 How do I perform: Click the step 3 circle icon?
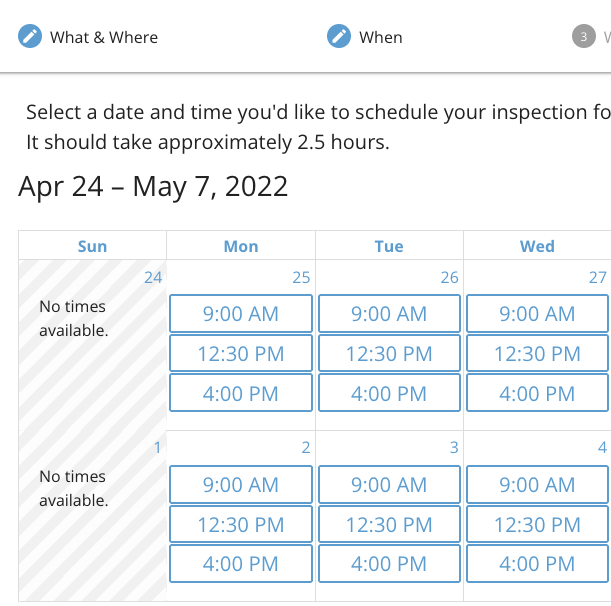click(x=583, y=37)
